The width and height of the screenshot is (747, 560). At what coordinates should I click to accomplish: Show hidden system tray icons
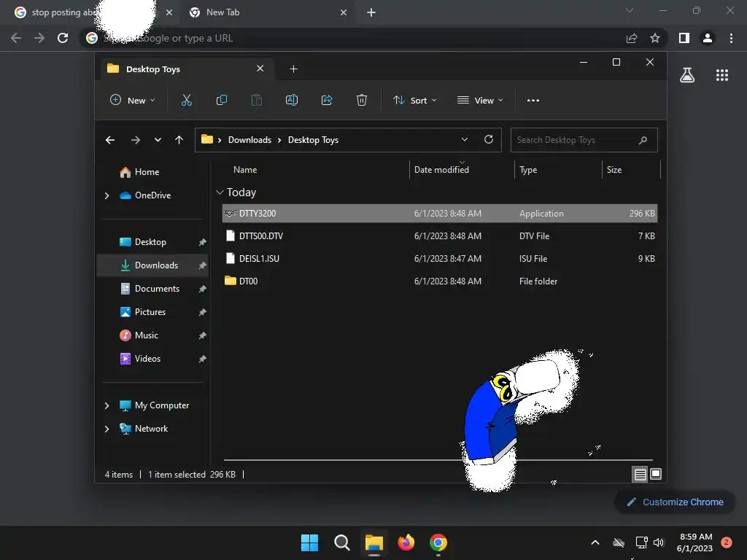(x=595, y=542)
